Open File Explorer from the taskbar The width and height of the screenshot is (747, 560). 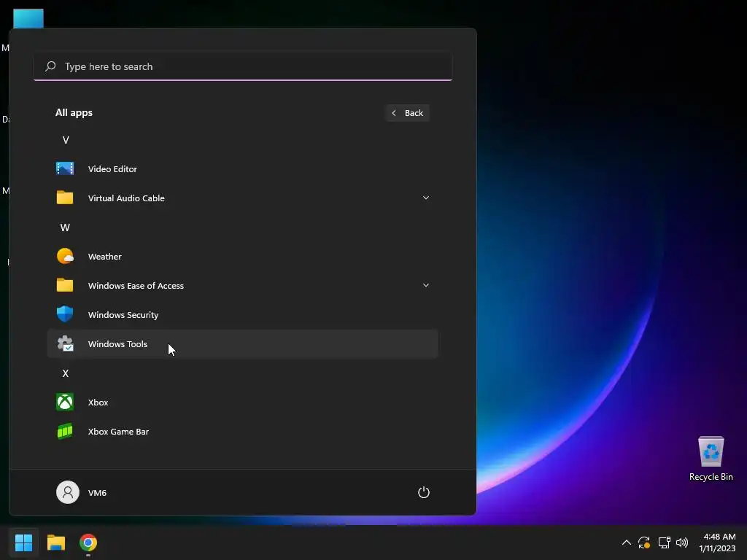click(x=55, y=542)
